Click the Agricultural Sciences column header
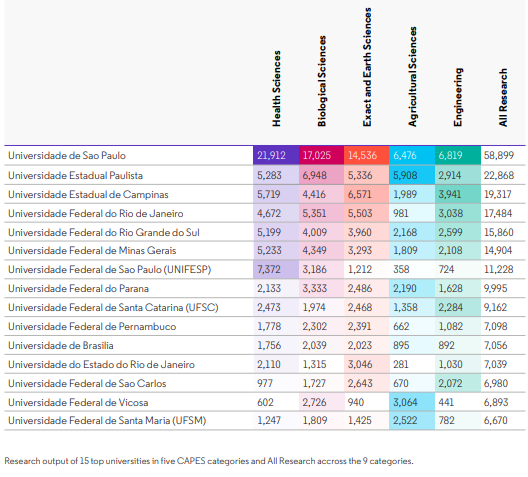Screen dimensions: 528x477 click(x=412, y=76)
